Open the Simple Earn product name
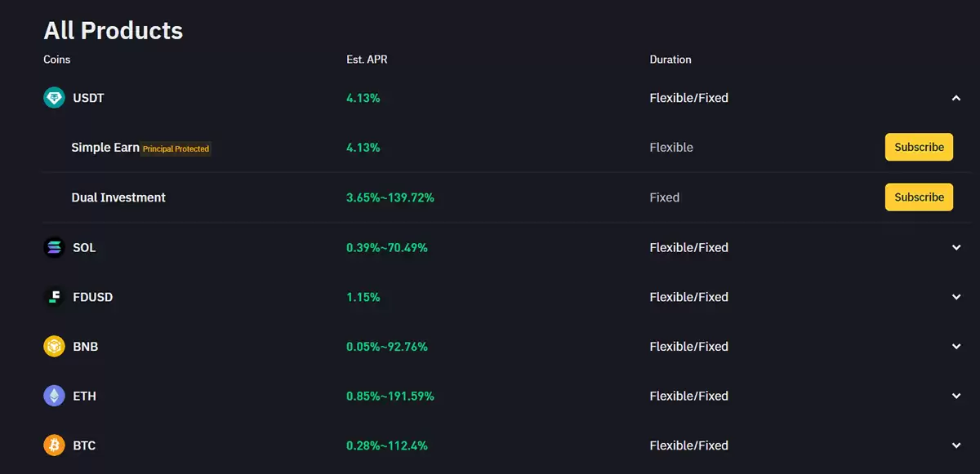980x474 pixels. click(x=105, y=148)
